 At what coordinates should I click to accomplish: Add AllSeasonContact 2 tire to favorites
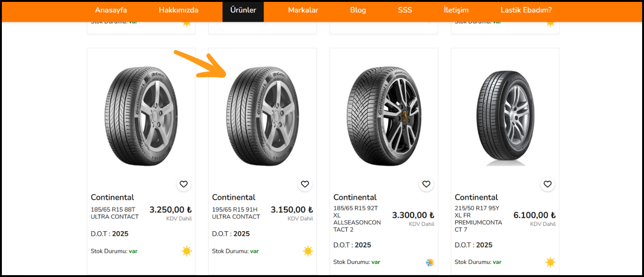pyautogui.click(x=426, y=184)
